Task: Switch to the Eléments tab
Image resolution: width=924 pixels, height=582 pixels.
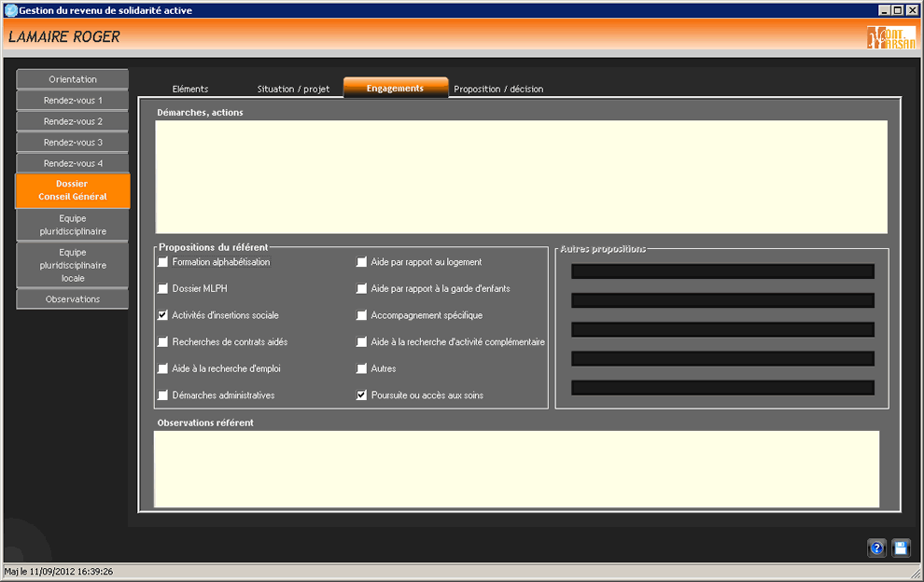Action: pyautogui.click(x=190, y=90)
